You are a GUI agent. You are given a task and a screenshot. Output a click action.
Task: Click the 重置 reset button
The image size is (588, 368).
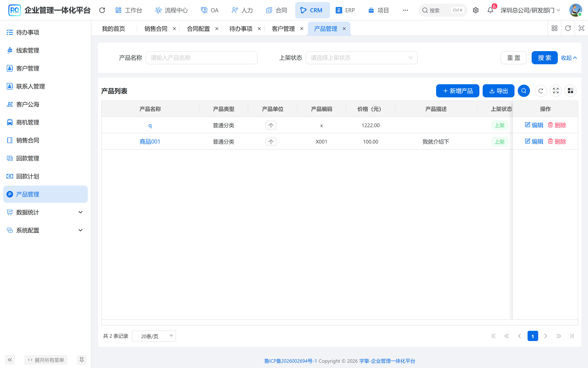pyautogui.click(x=513, y=58)
